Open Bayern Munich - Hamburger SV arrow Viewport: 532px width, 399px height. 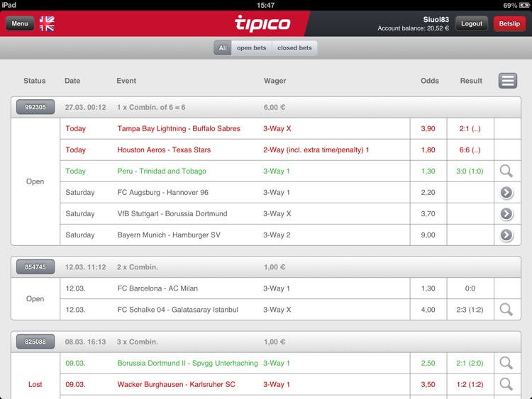tap(506, 235)
